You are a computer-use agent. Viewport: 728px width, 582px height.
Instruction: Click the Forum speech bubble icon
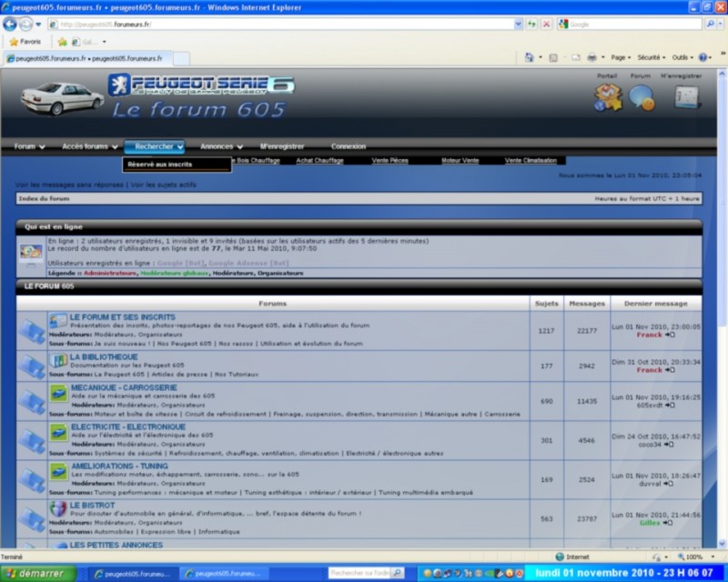pyautogui.click(x=642, y=98)
